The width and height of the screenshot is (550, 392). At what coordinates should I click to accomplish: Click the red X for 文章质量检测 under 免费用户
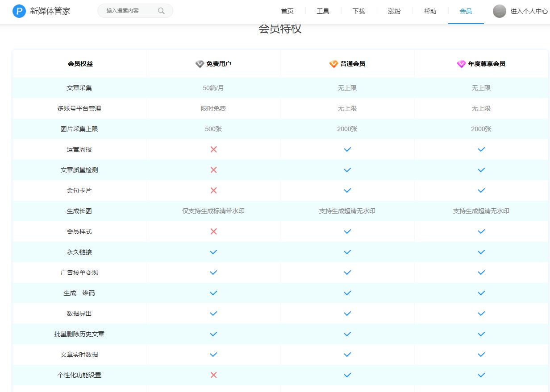tap(213, 170)
